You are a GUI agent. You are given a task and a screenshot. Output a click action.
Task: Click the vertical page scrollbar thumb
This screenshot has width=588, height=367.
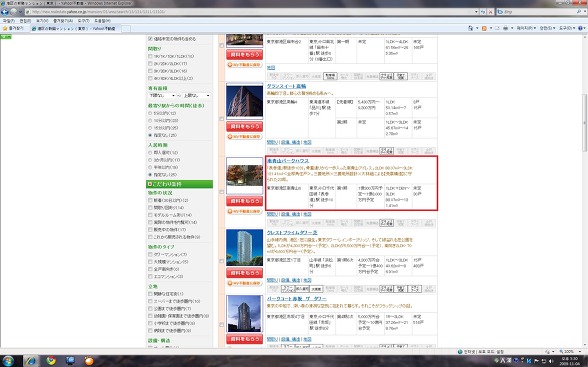coord(584,122)
